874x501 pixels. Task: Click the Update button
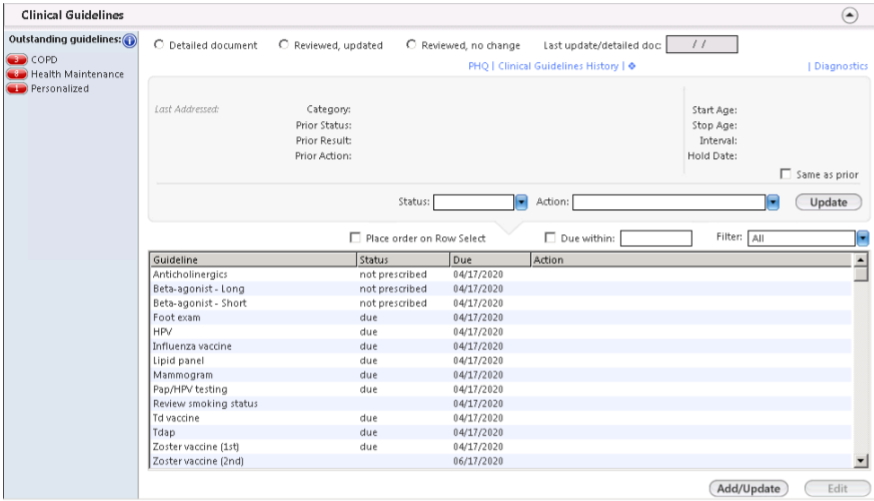(828, 202)
